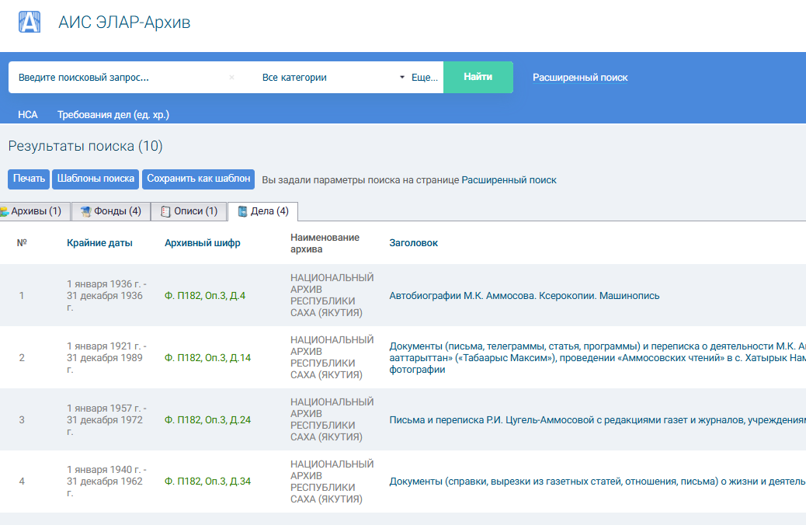Open archive cipher Ф. П182, Оп.3, Д.4

pyautogui.click(x=205, y=296)
